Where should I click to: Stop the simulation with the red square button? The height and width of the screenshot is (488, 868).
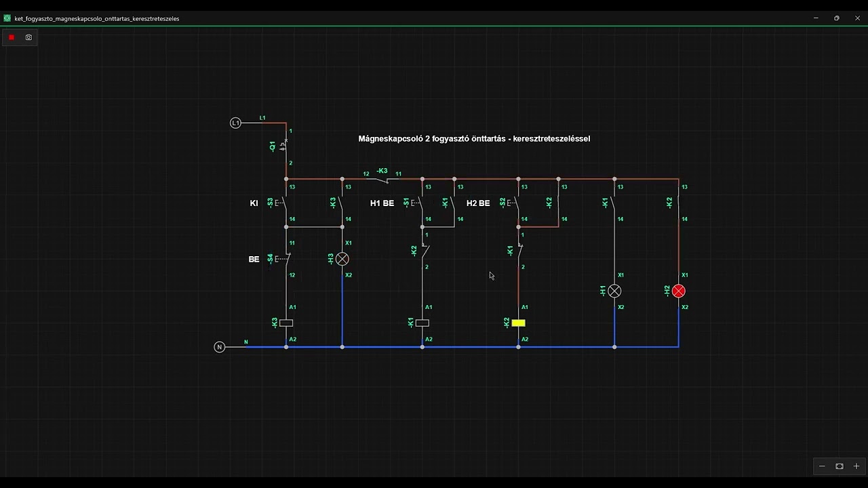tap(12, 37)
